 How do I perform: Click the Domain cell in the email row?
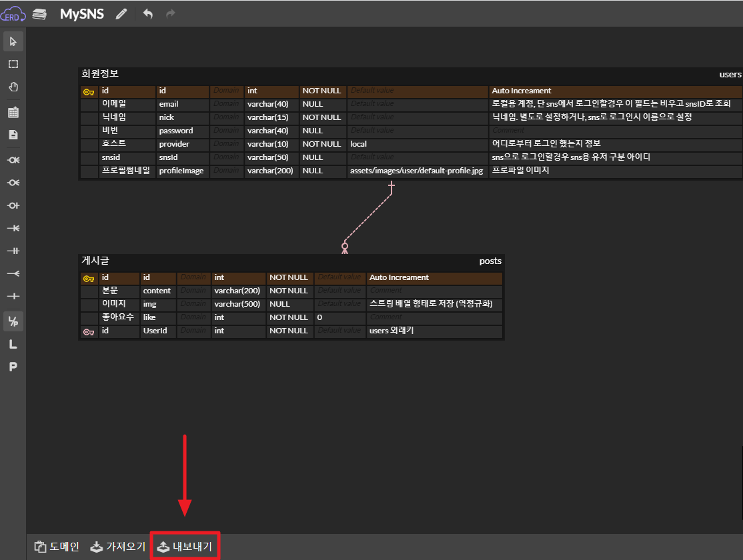pos(227,104)
